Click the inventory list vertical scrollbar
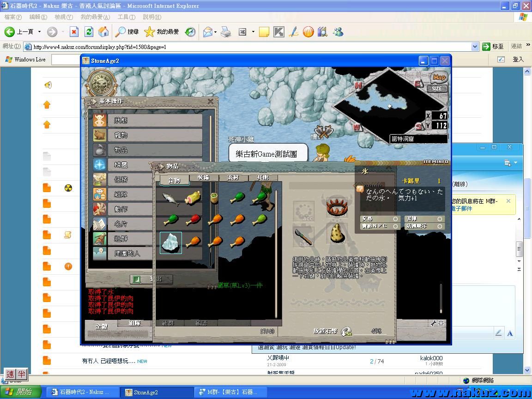This screenshot has height=399, width=532. pos(277,254)
